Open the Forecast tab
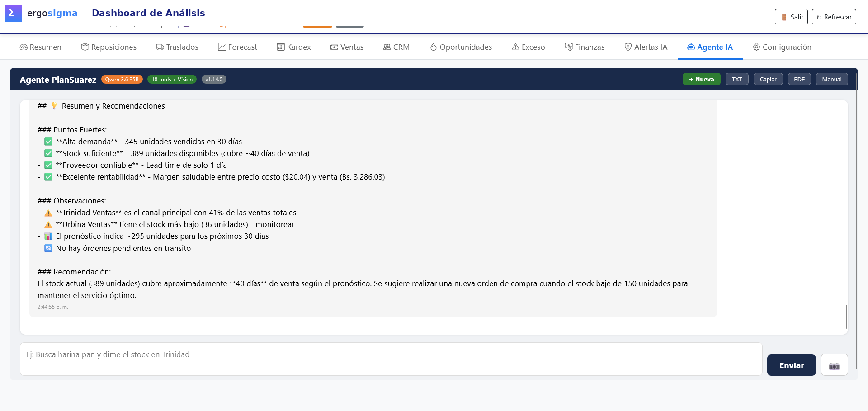868x411 pixels. [x=237, y=47]
